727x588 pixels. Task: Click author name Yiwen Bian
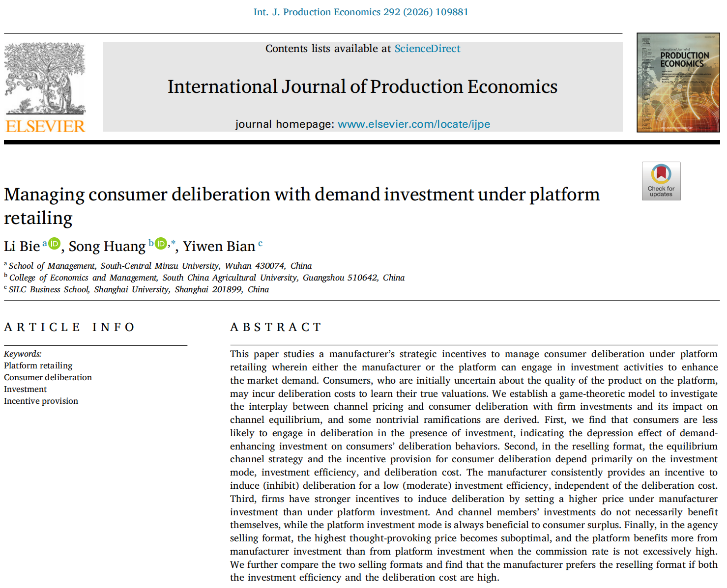click(219, 246)
